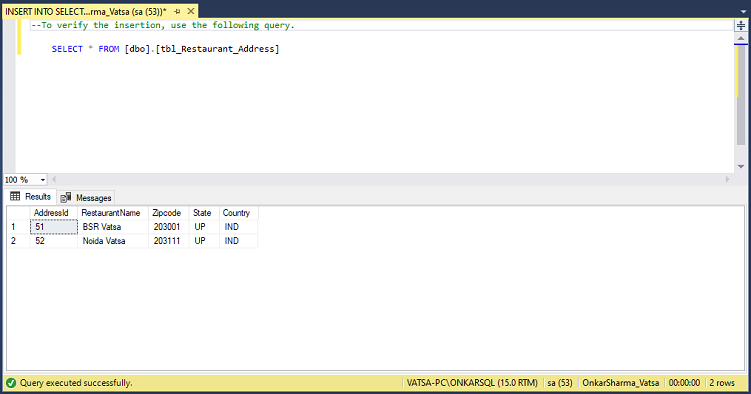Click the 2 rows count status
This screenshot has height=394, width=751.
click(722, 383)
